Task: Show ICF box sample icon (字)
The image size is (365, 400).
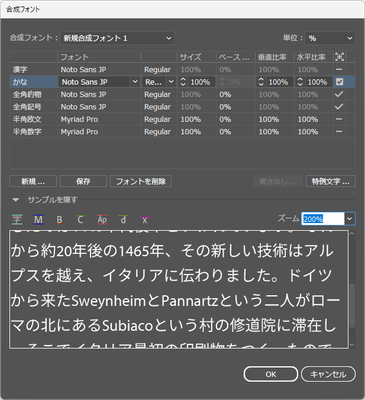Action: tap(17, 219)
